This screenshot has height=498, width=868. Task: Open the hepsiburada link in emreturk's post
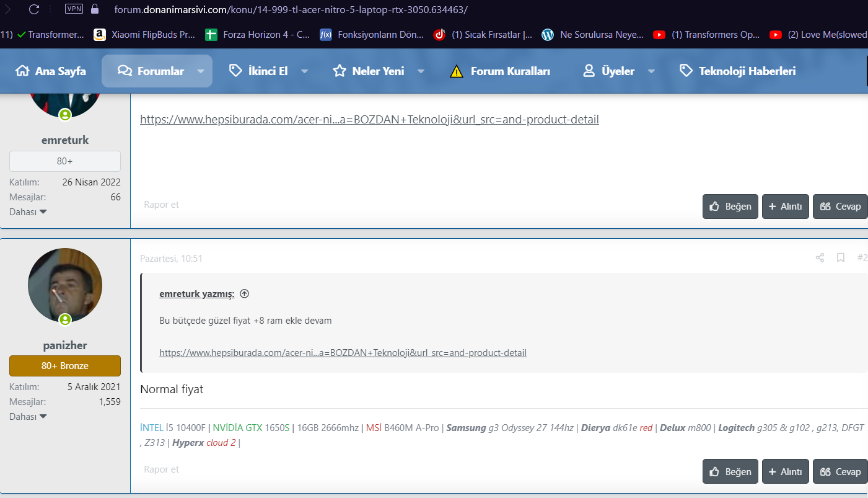tap(369, 120)
